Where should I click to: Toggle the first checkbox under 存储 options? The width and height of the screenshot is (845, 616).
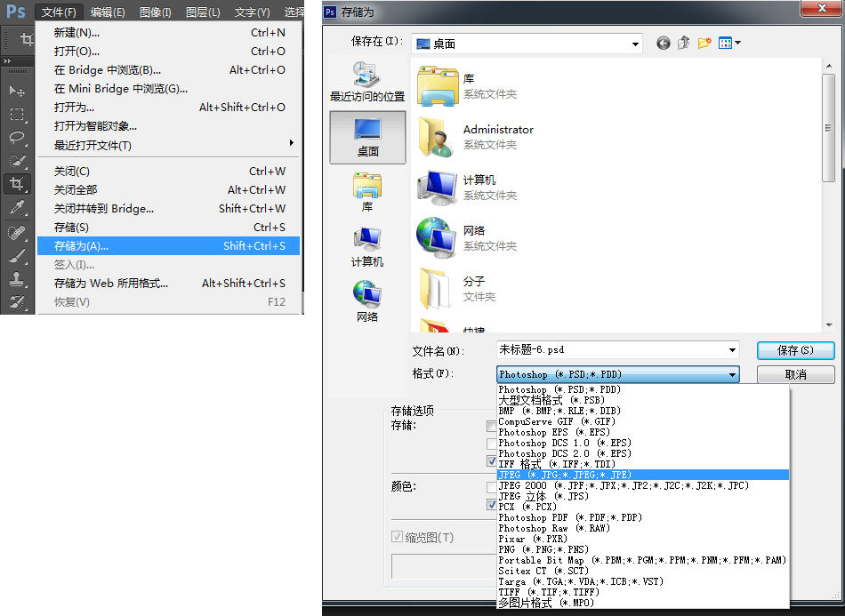(492, 426)
